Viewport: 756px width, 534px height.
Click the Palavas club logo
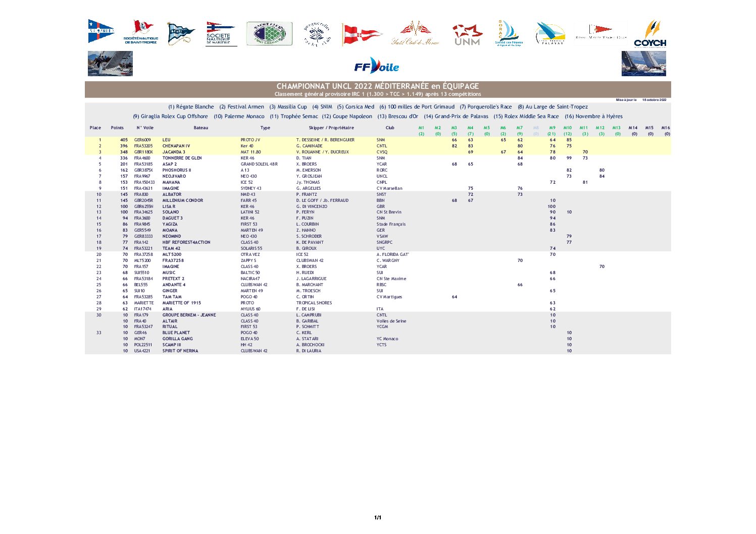(x=550, y=34)
